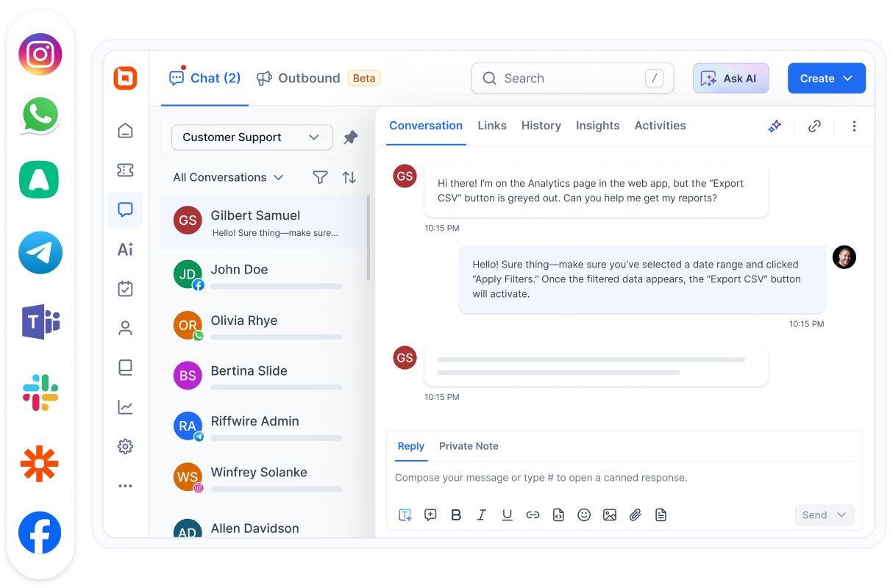Click the Ask AI button

pyautogui.click(x=730, y=79)
